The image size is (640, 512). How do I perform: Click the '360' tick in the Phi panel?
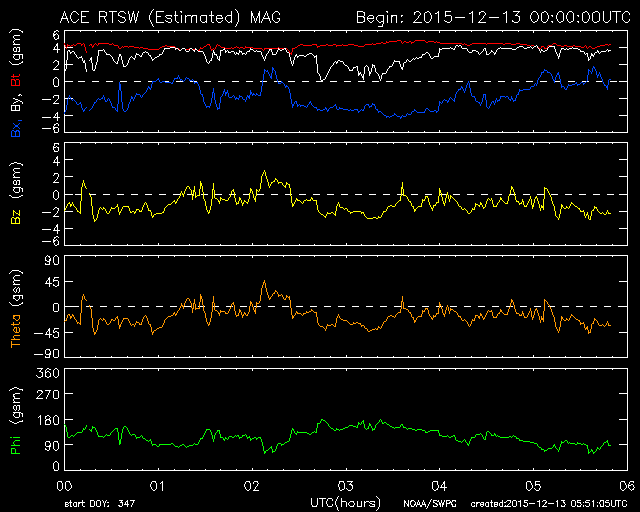pyautogui.click(x=48, y=373)
